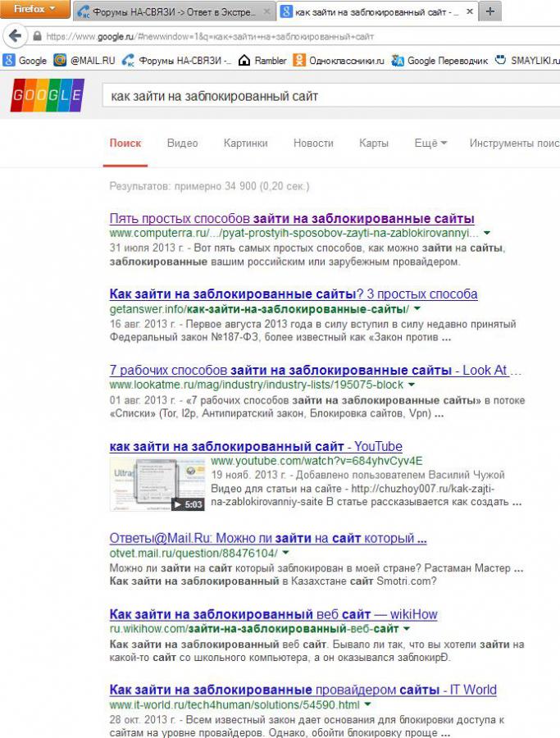
Task: Click the padlock site identity icon
Action: click(x=37, y=36)
